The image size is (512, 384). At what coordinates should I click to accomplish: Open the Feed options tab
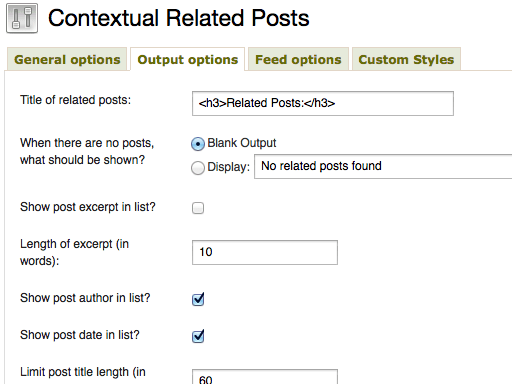[x=298, y=59]
